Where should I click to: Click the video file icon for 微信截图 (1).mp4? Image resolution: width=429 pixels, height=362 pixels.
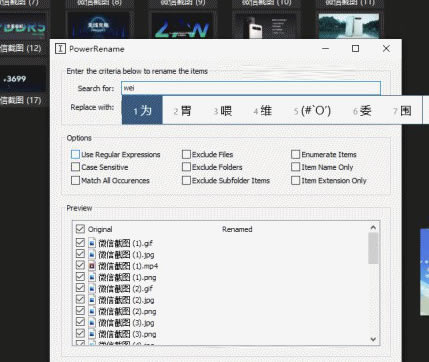[92, 266]
